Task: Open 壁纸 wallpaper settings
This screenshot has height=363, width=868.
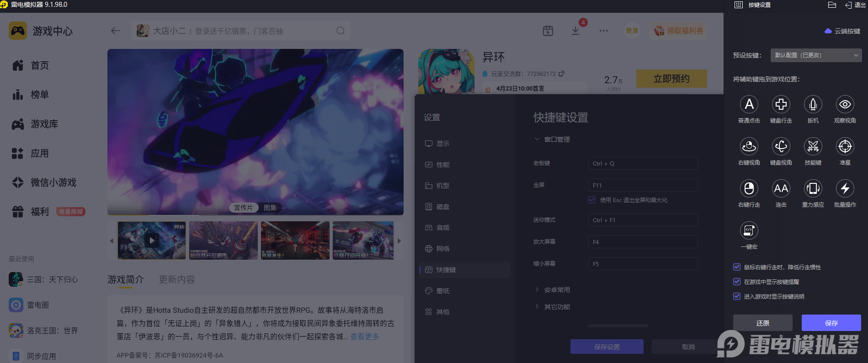Action: pos(465,291)
